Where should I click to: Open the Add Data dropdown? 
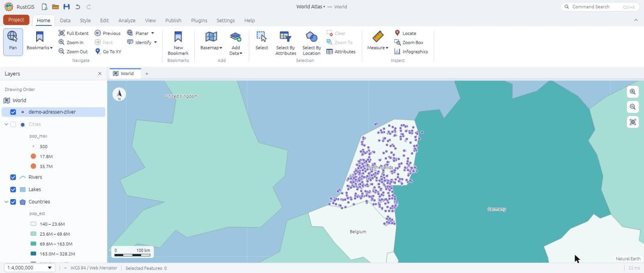[236, 44]
